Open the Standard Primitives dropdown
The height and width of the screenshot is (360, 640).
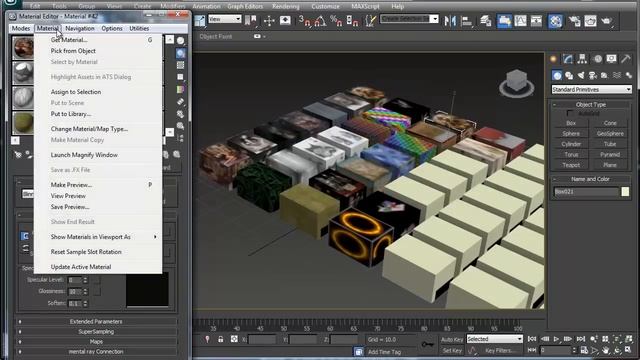(x=591, y=89)
